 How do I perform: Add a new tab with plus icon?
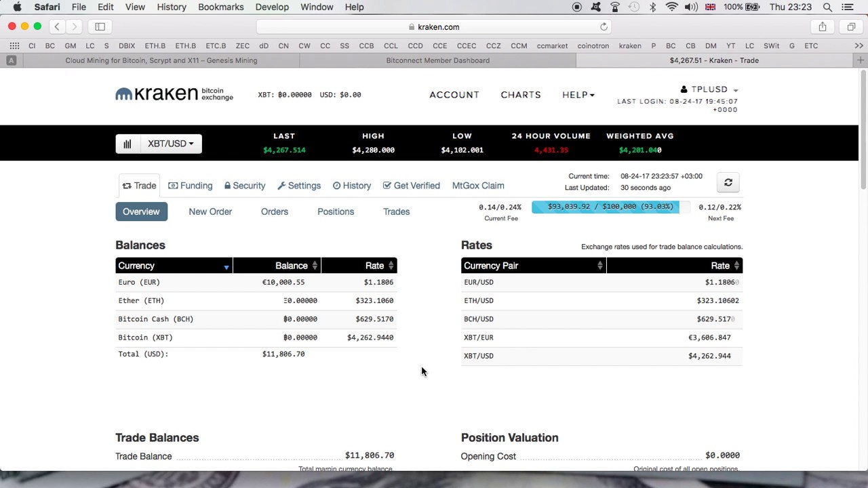pos(861,60)
